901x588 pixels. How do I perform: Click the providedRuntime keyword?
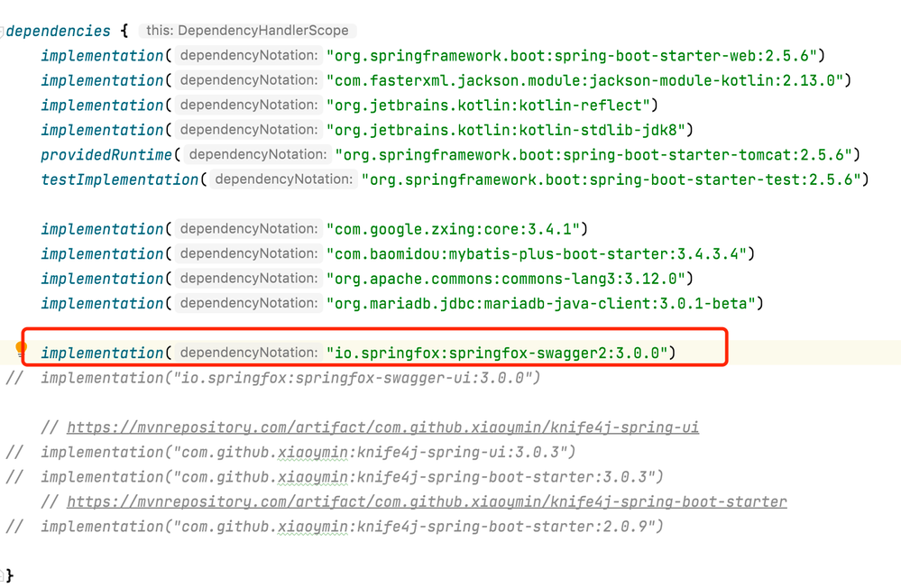(106, 154)
